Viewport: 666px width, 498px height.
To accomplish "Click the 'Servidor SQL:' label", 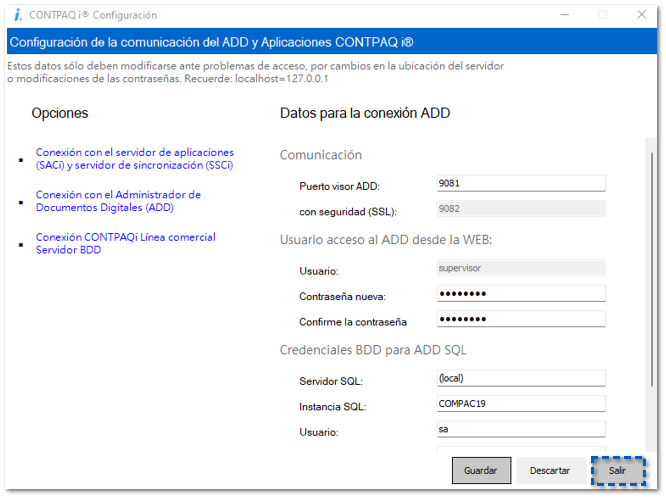I will [331, 381].
